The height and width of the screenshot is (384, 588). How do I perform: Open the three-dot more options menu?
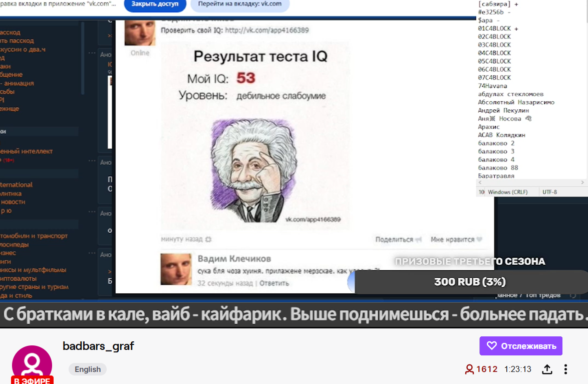click(x=565, y=369)
